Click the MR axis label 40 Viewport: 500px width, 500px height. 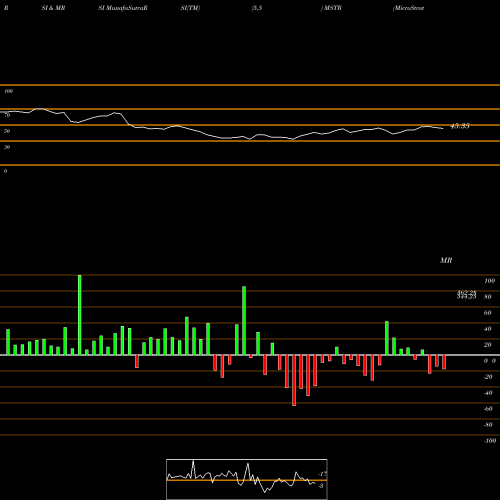coord(488,329)
